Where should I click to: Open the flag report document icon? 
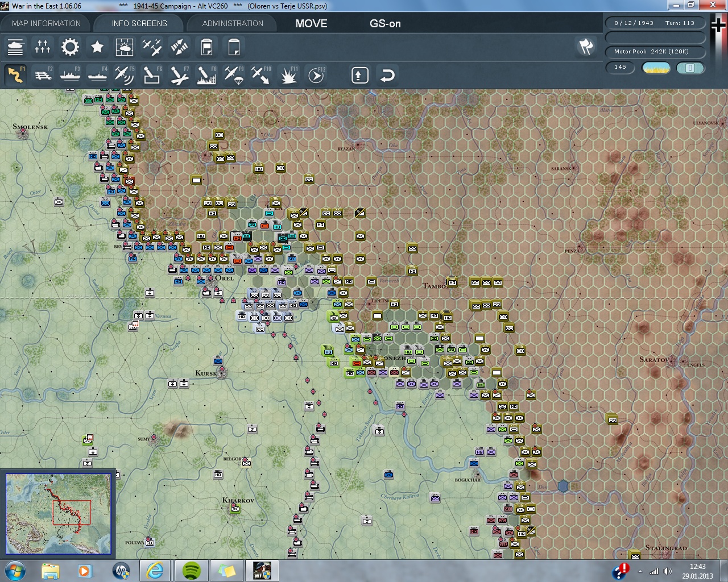coord(206,47)
